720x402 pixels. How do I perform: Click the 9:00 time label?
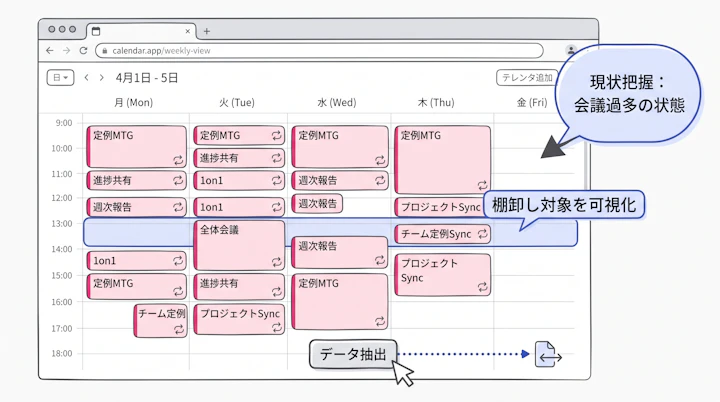64,123
